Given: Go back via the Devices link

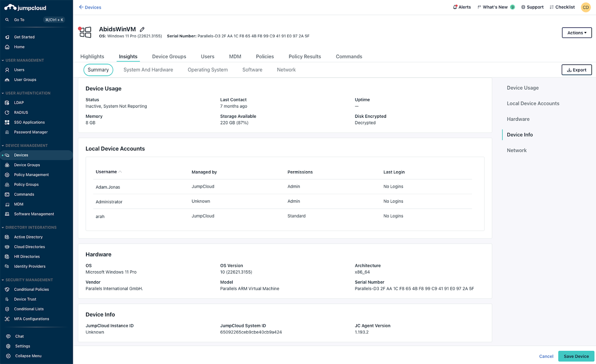Looking at the screenshot, I should 90,7.
